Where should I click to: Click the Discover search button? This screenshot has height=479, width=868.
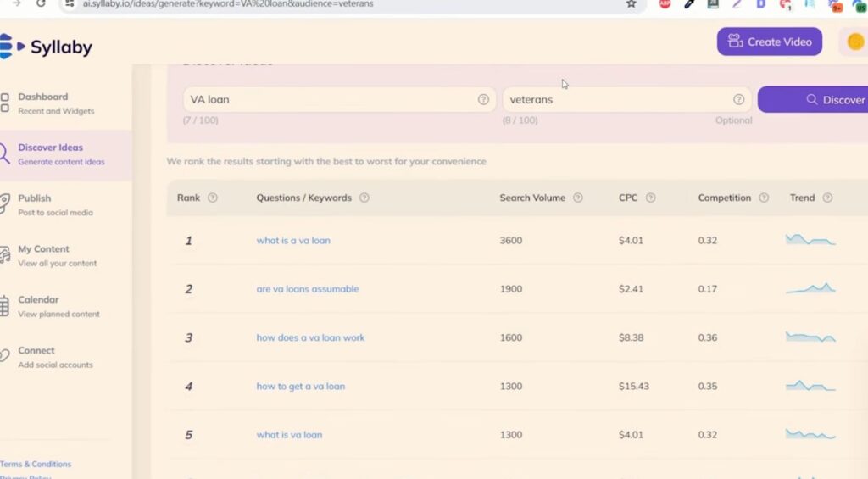click(813, 100)
